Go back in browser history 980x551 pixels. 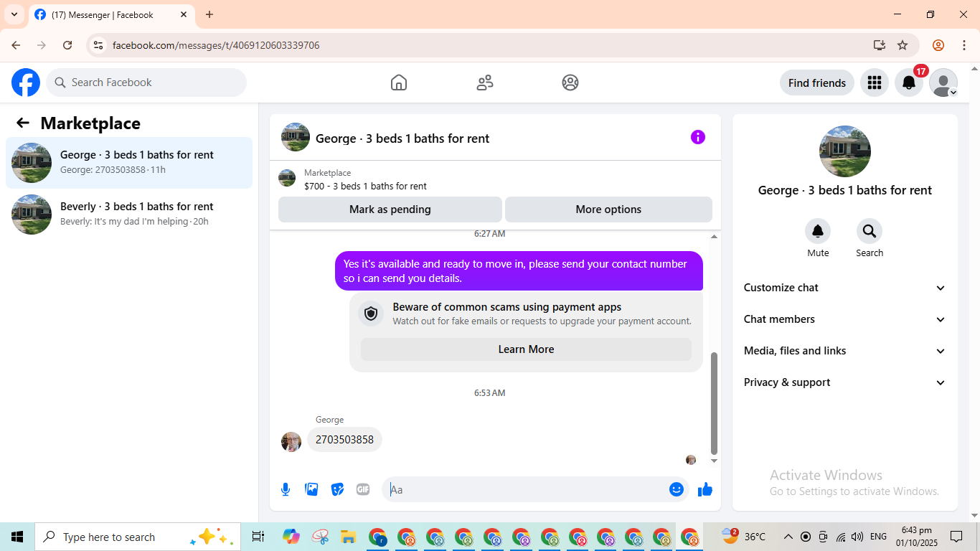16,45
